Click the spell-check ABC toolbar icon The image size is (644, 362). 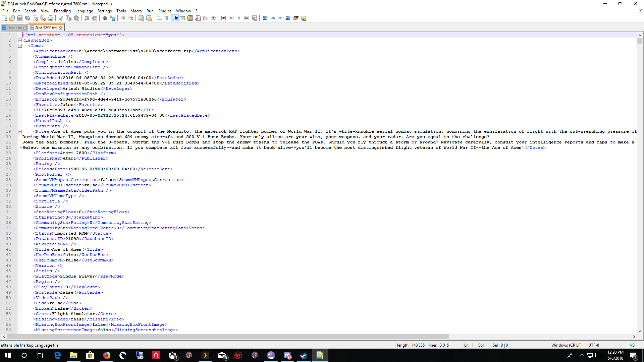(296, 18)
